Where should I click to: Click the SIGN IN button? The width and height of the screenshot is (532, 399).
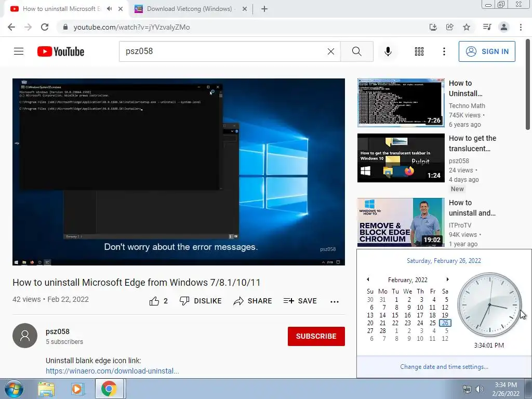point(487,51)
